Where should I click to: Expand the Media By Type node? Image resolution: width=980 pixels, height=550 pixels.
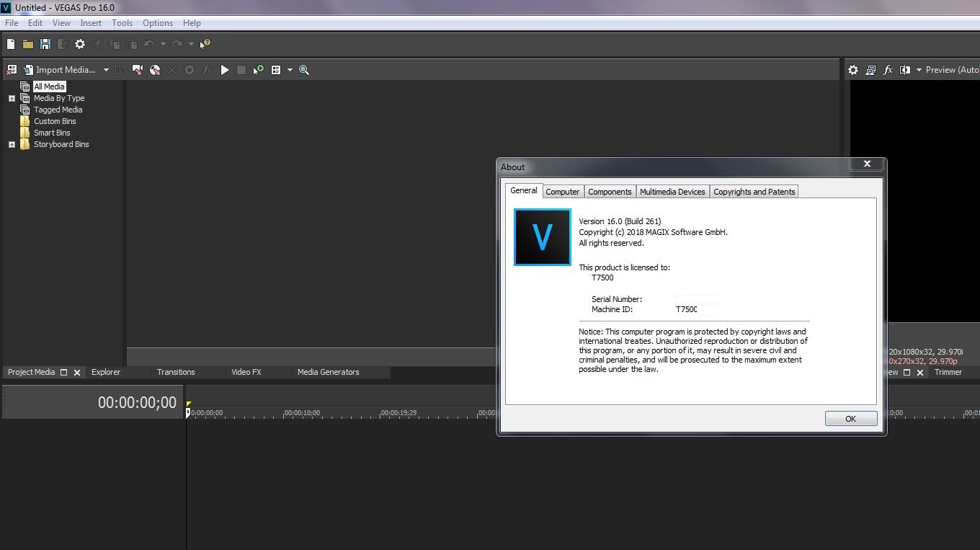[x=12, y=98]
